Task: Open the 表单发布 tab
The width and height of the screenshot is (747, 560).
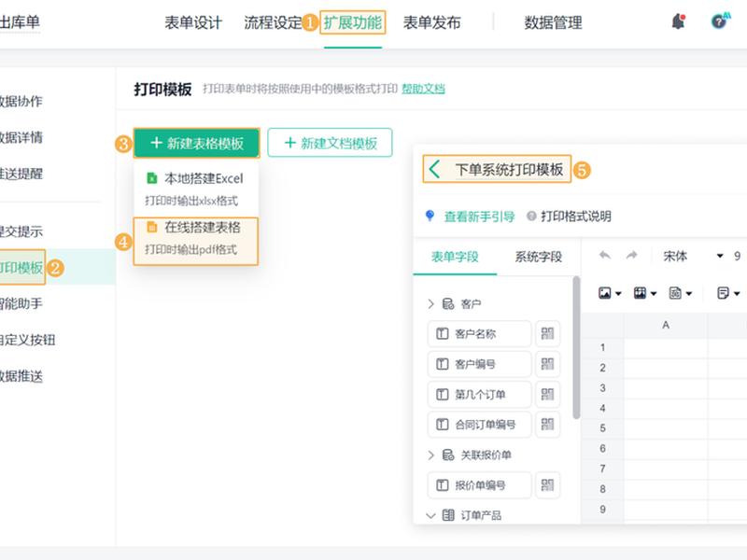Action: pyautogui.click(x=431, y=22)
